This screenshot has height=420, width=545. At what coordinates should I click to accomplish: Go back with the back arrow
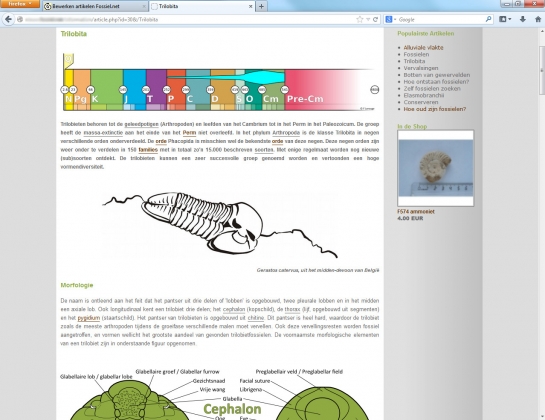click(8, 19)
